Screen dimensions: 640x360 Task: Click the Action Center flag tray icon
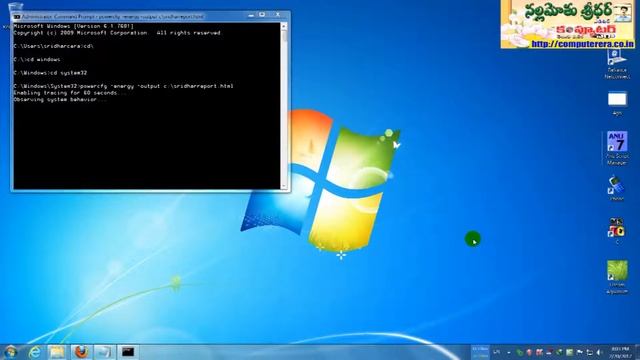click(580, 352)
